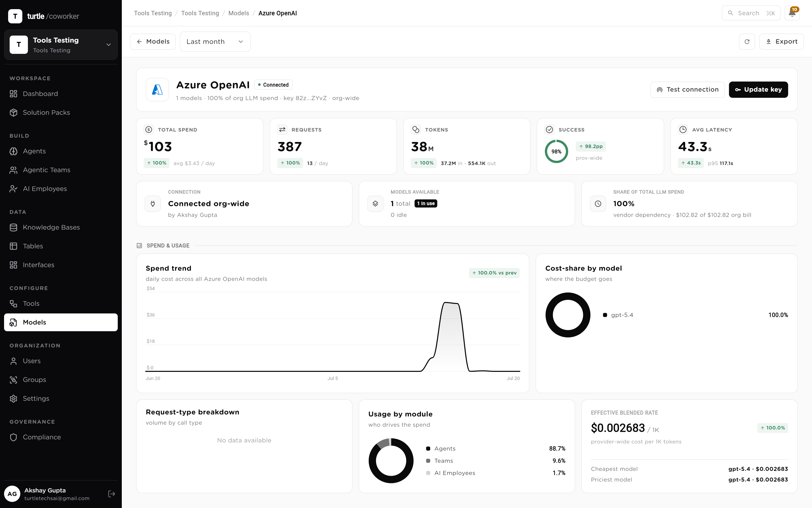Click the Success checkmark icon
This screenshot has height=508, width=812.
point(549,130)
